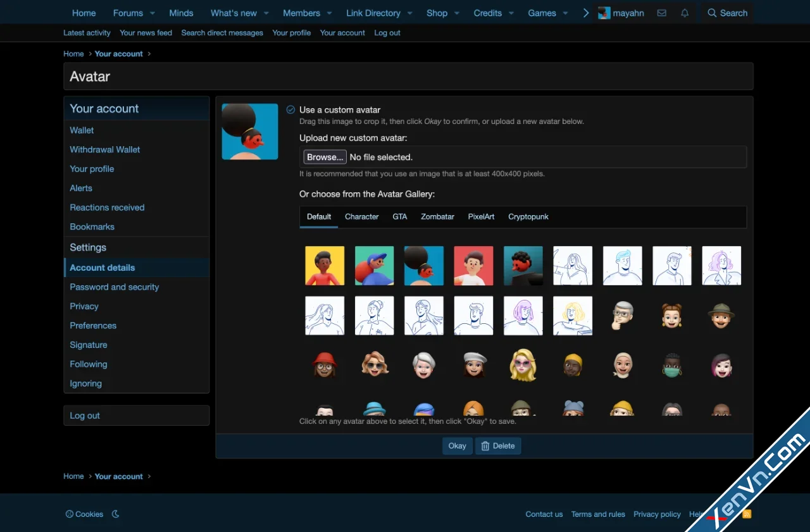Click the Okay button to save avatar

[457, 445]
